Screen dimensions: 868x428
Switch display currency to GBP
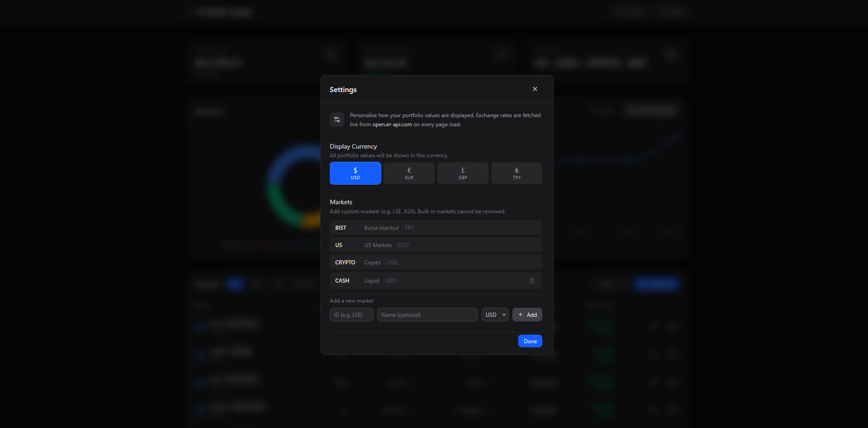(463, 173)
